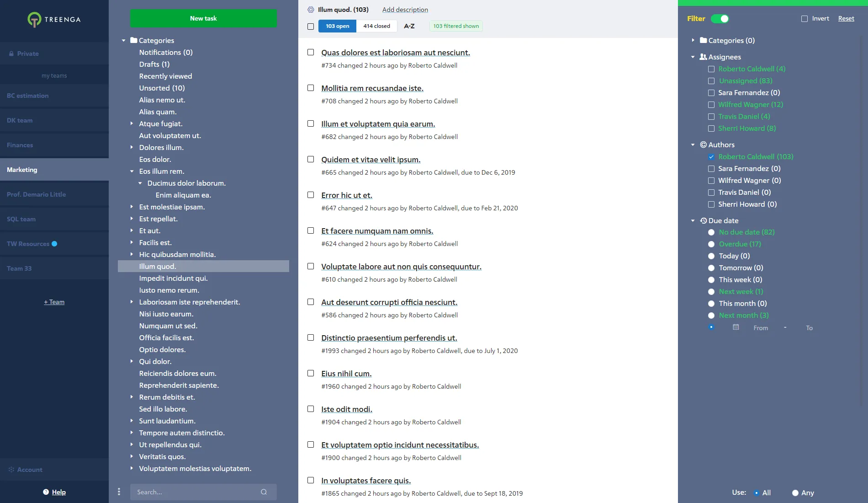Screen dimensions: 868x503
Task: Collapse the Eos illum rem tree item
Action: point(132,171)
